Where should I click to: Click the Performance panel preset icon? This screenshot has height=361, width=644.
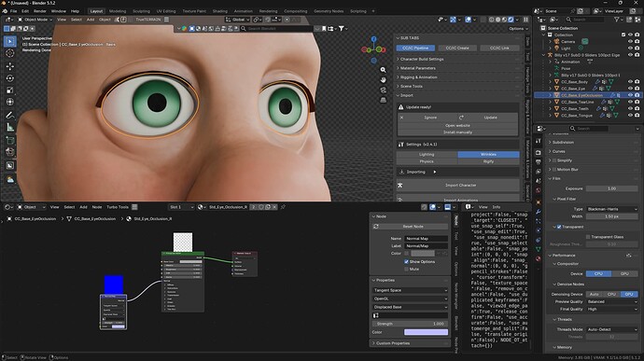[628, 256]
